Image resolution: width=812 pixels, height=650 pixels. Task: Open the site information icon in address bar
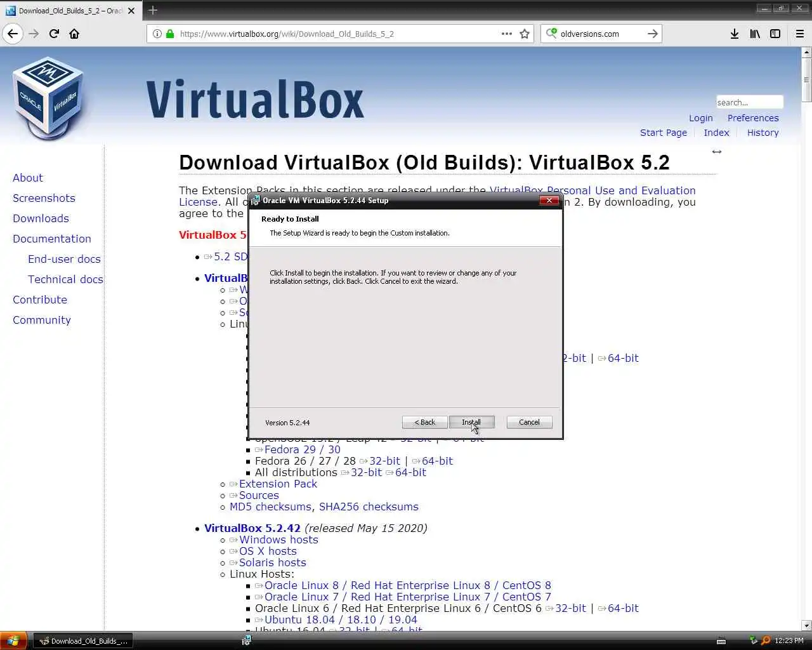click(157, 34)
